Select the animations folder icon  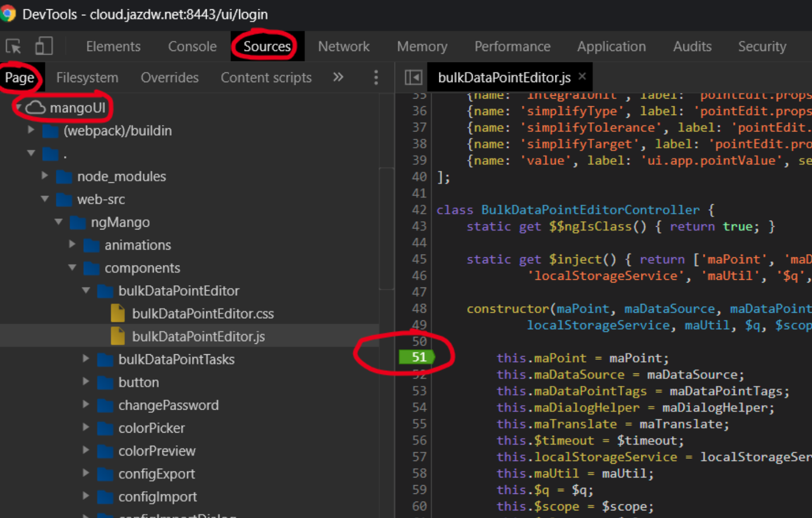tap(91, 245)
